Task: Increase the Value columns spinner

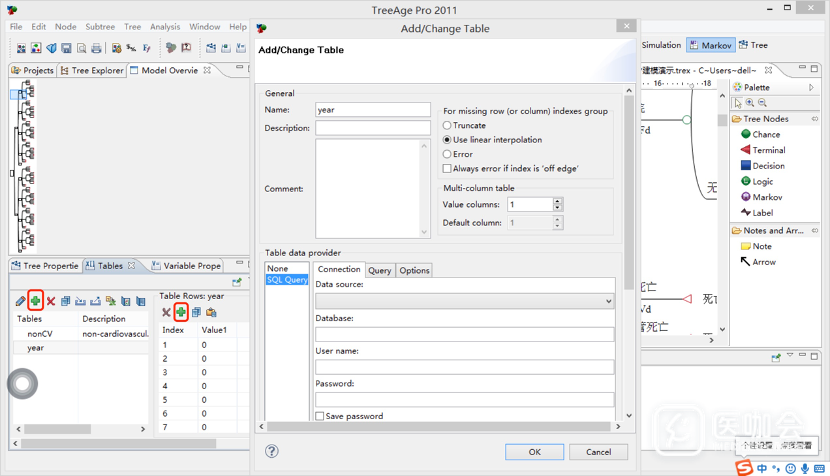Action: click(x=558, y=200)
